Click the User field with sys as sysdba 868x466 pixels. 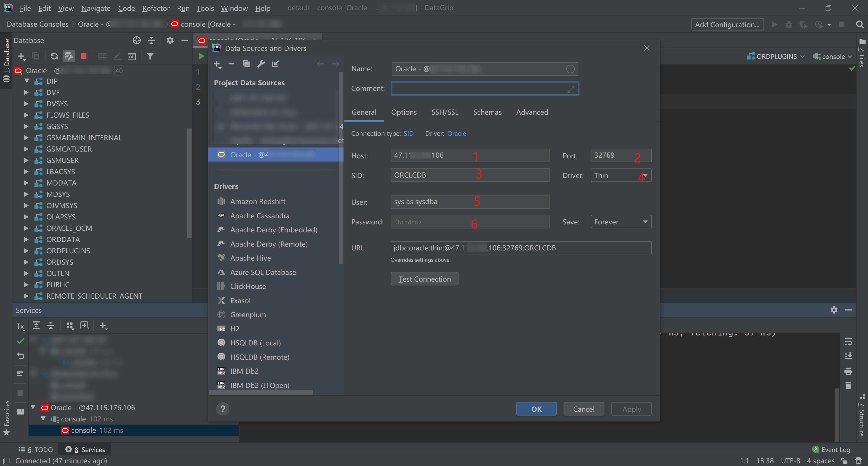470,202
